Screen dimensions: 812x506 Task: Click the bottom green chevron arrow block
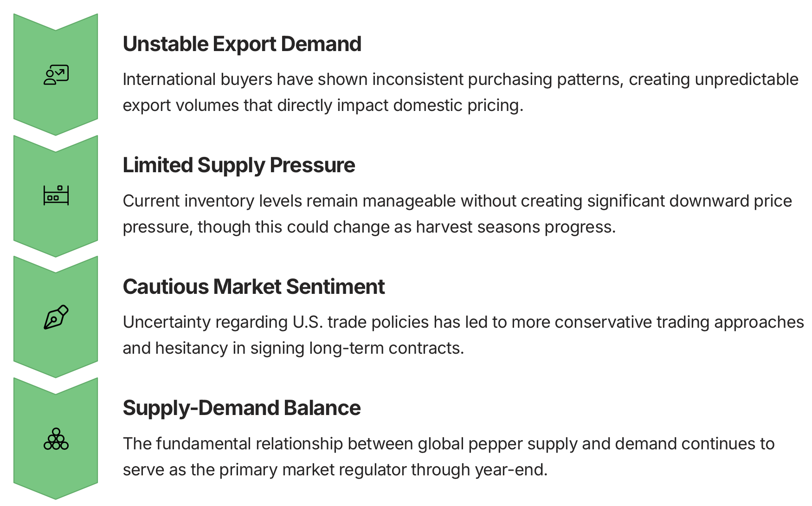[x=56, y=439]
